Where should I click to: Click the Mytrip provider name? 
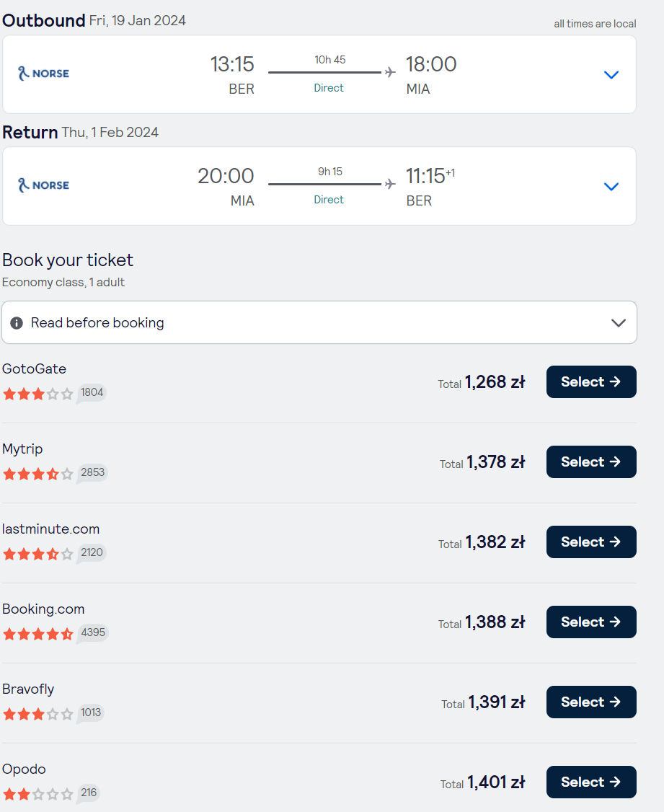[22, 449]
